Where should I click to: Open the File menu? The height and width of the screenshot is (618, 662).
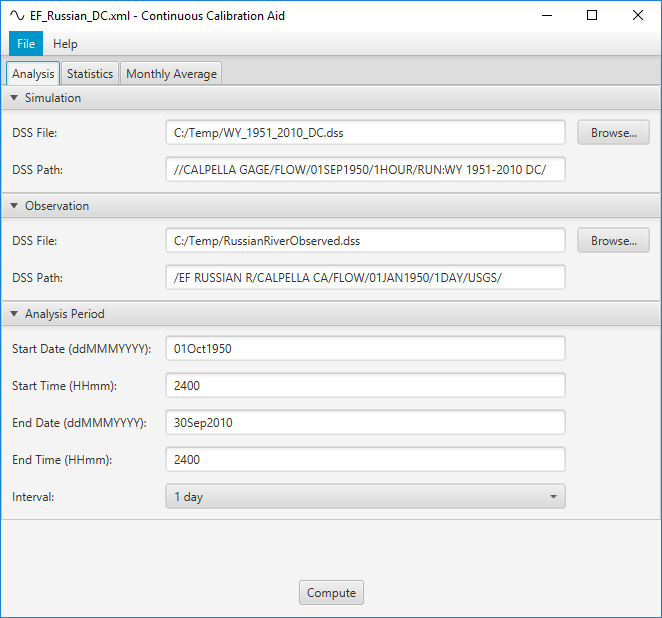26,43
